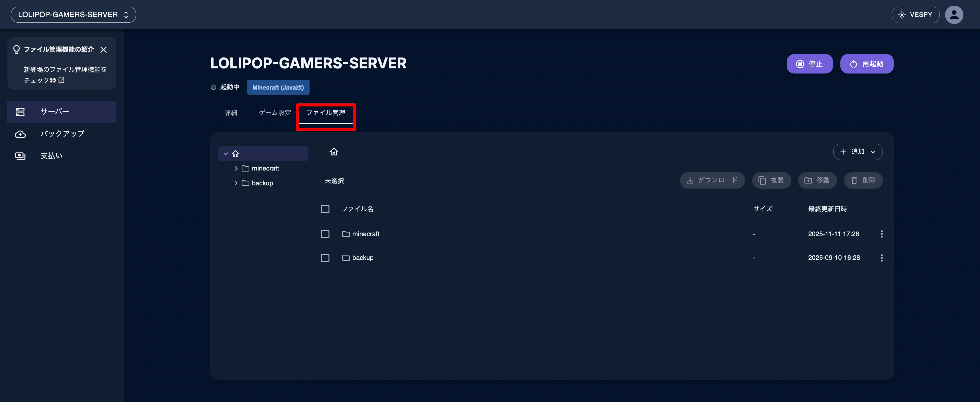Open the backup row's three-dot menu

(x=882, y=258)
